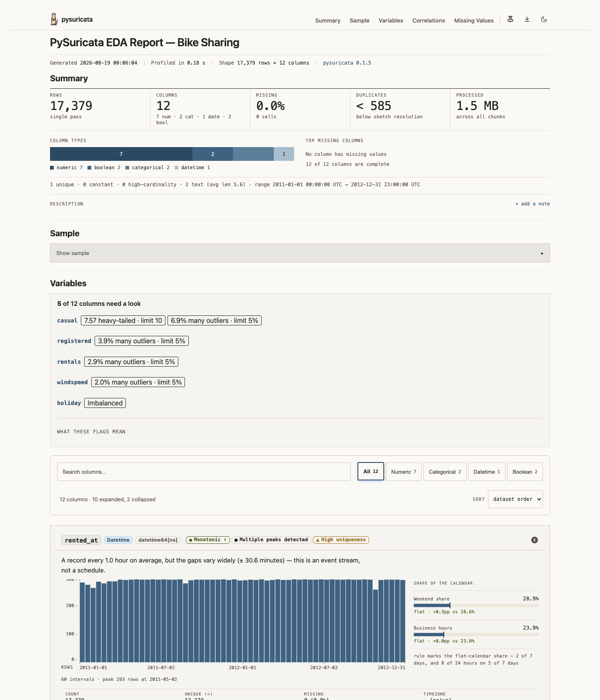Click the Multiple peaks detected badge

coord(271,540)
